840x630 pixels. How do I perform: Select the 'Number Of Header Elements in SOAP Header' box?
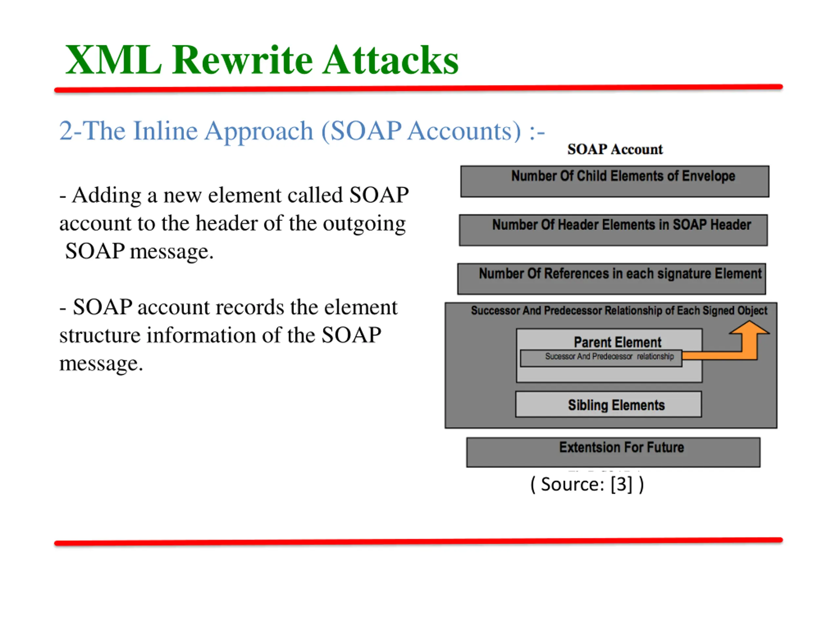(613, 230)
